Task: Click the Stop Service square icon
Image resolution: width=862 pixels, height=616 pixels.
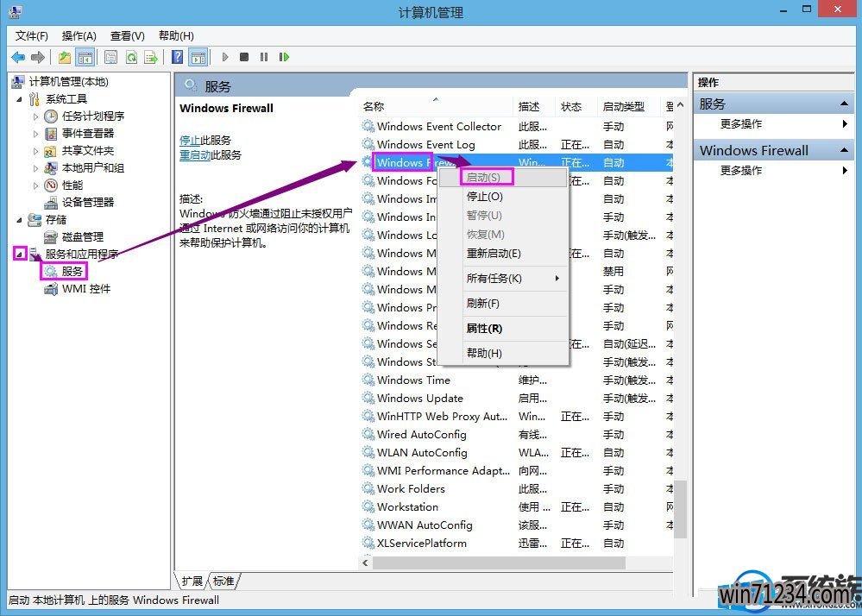Action: point(244,57)
